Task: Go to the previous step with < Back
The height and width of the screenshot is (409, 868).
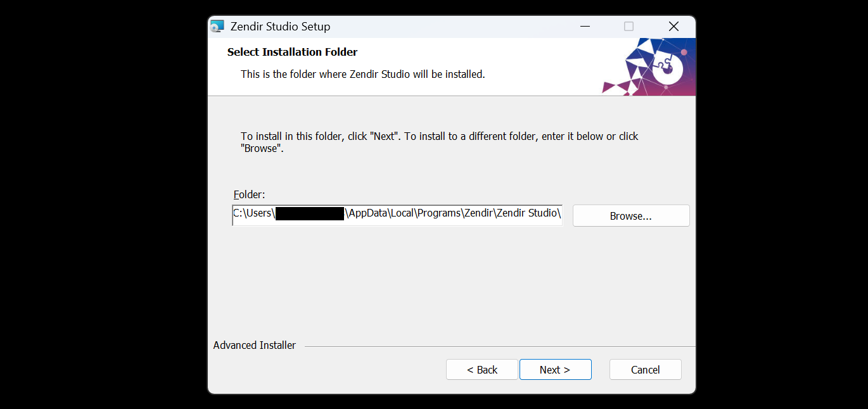Action: pos(482,370)
